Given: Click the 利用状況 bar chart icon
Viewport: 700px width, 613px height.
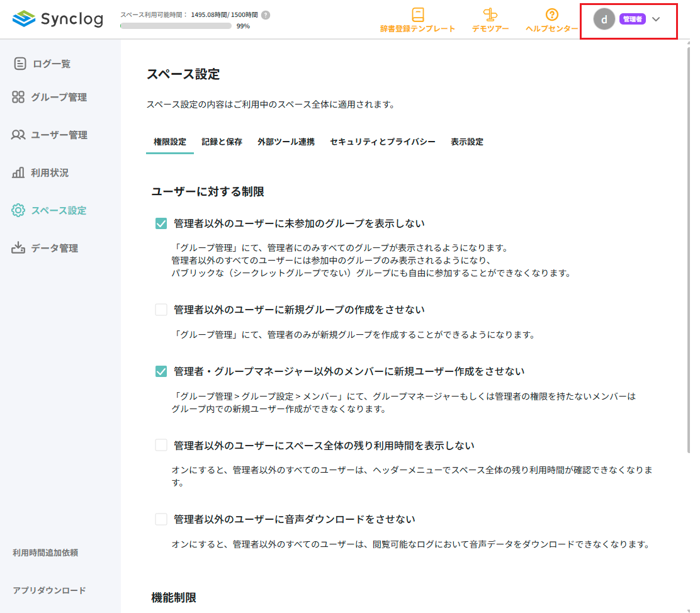Looking at the screenshot, I should pyautogui.click(x=18, y=173).
